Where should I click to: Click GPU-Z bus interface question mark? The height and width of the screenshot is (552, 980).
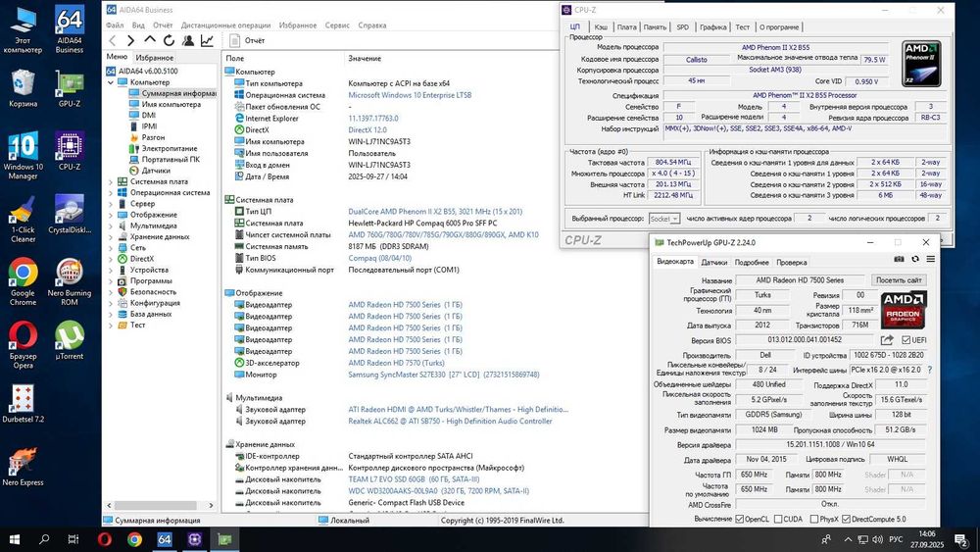tap(930, 370)
